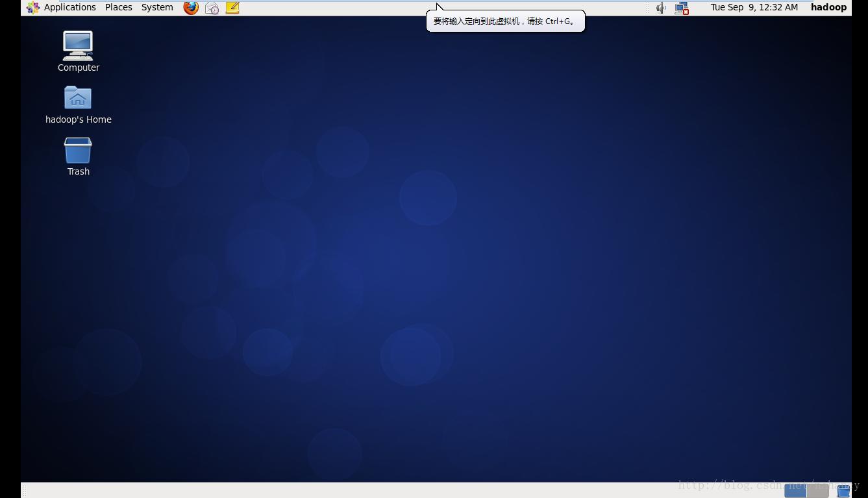This screenshot has width=868, height=498.
Task: Open hadoop's Home folder
Action: (x=78, y=97)
